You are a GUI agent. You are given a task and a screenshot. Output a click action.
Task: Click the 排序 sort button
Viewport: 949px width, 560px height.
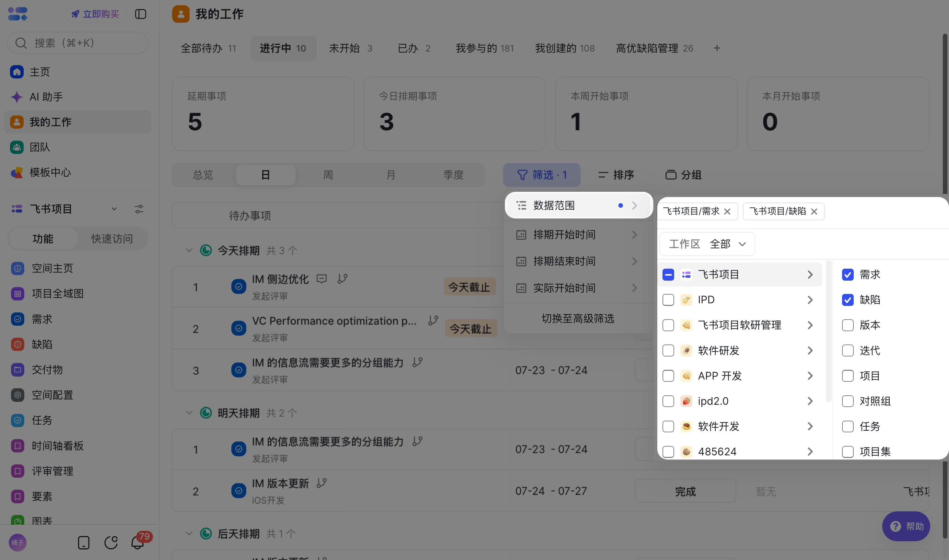tap(616, 175)
